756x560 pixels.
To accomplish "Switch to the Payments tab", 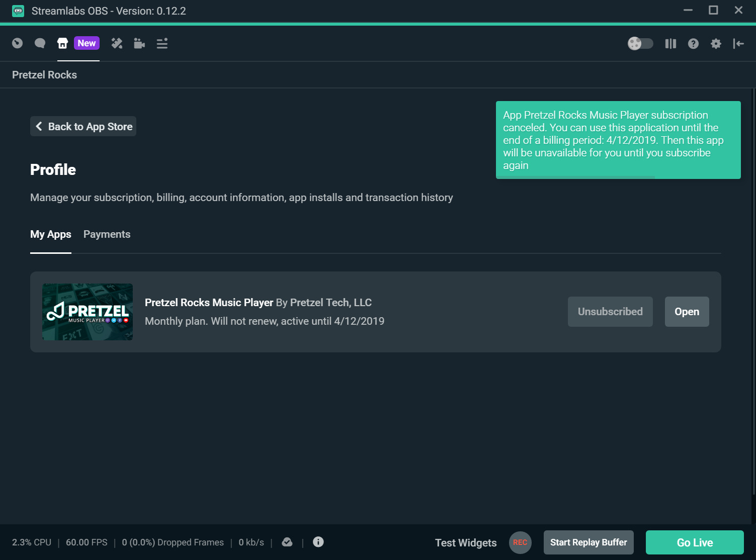I will point(107,234).
